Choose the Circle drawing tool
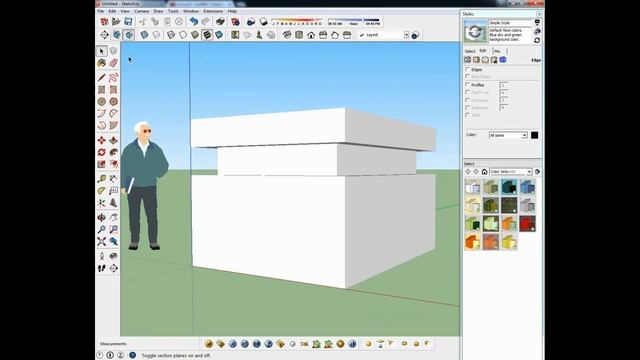 point(102,101)
